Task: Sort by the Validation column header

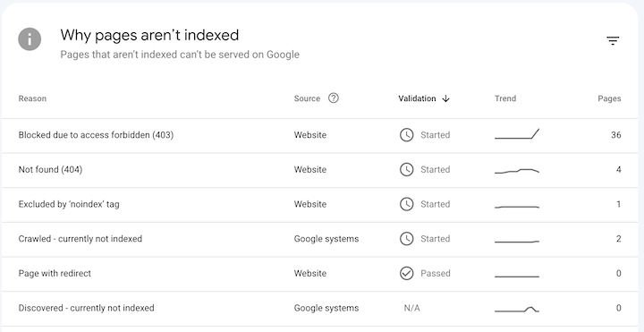Action: 417,98
